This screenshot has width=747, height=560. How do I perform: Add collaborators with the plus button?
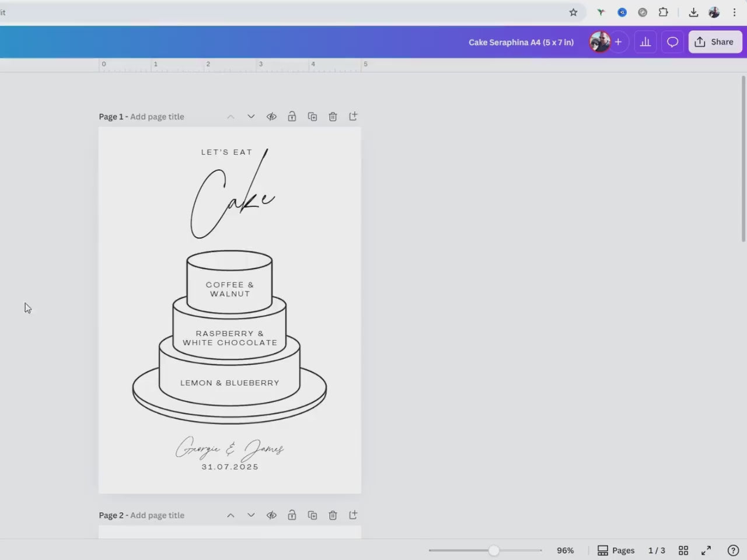coord(618,42)
